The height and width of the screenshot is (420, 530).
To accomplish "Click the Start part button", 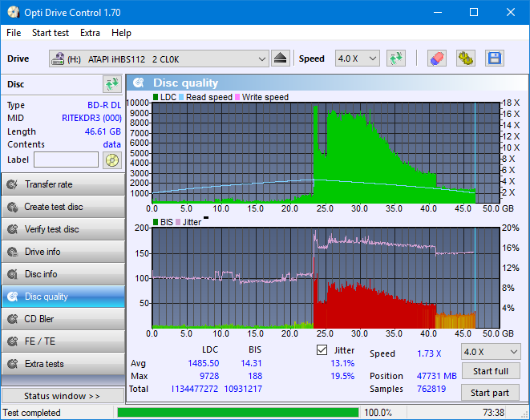I will [490, 393].
